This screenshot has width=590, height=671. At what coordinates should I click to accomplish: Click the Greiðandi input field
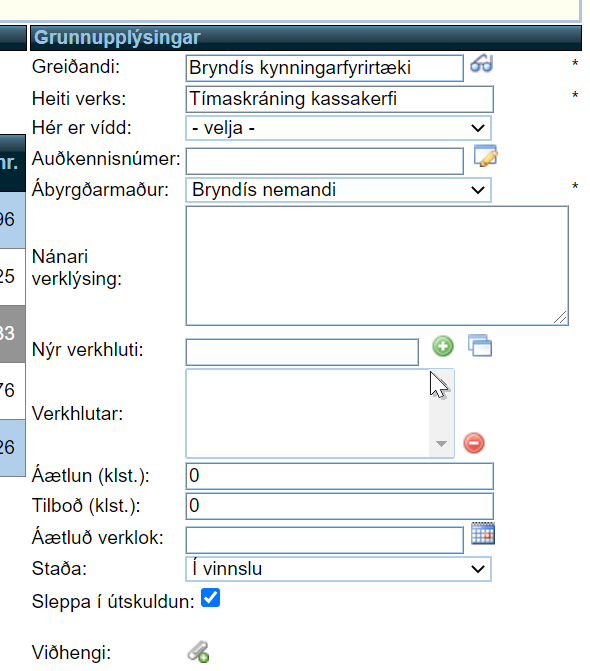[325, 68]
